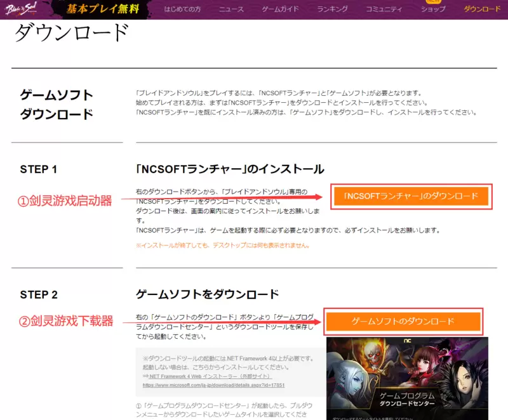Open the ショップ menu item
The height and width of the screenshot is (420, 508).
pyautogui.click(x=433, y=9)
